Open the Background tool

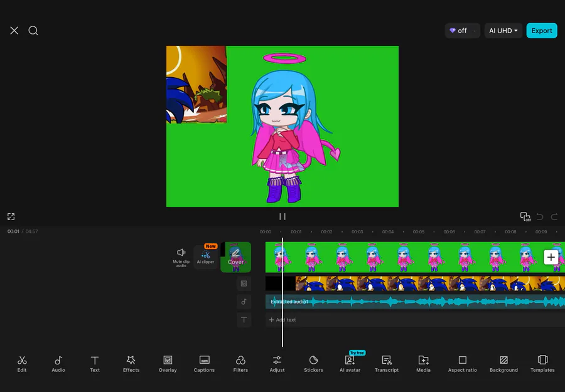tap(503, 364)
